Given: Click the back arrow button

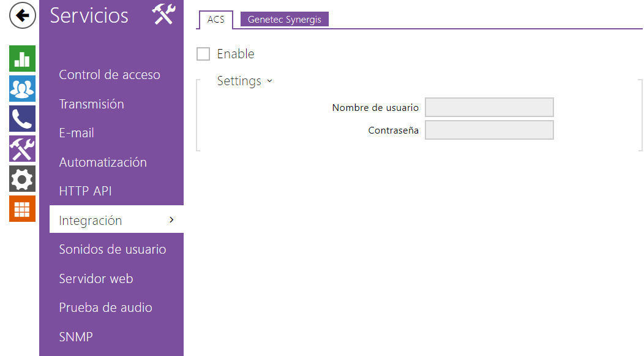Looking at the screenshot, I should [22, 15].
